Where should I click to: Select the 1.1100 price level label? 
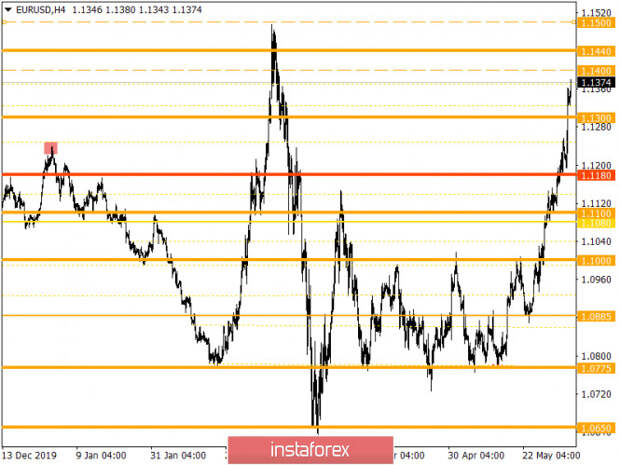tap(596, 214)
